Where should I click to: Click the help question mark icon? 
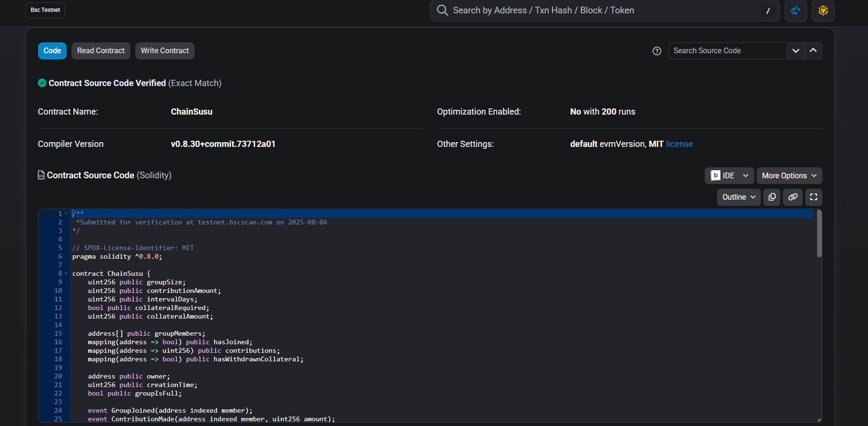(x=657, y=51)
